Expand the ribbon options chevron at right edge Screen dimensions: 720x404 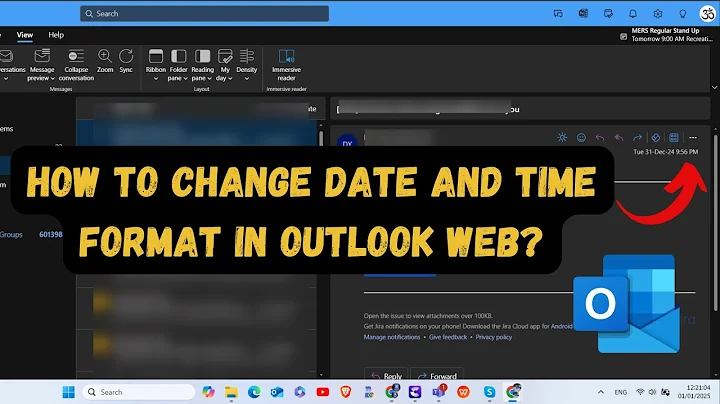[x=714, y=87]
